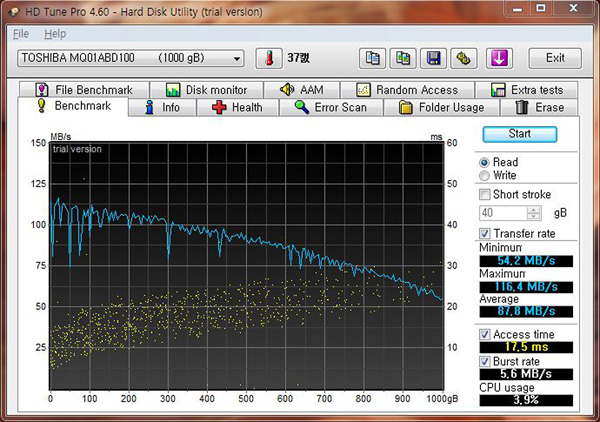Click the purple down-arrow minimize-to-tray icon
The height and width of the screenshot is (422, 600).
[x=499, y=58]
